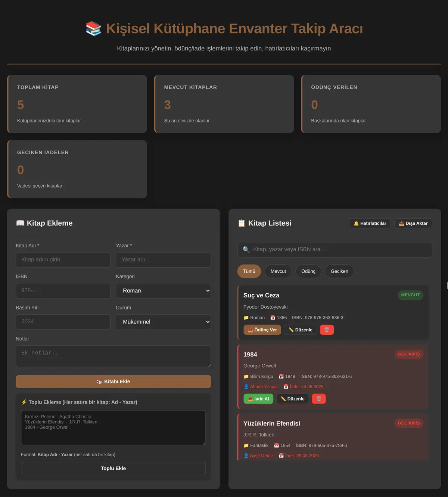Click the İade: 24.08.2026 due date
This screenshot has width=448, height=497.
(307, 387)
